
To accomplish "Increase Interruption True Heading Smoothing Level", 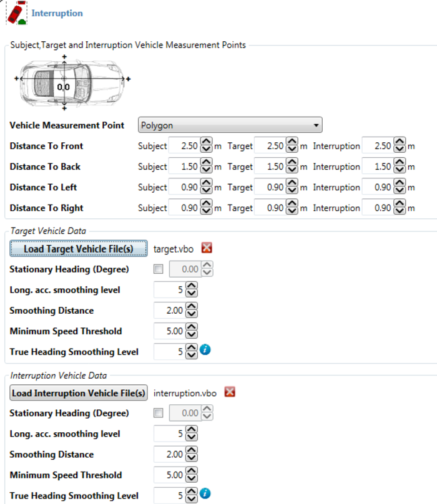I will click(192, 491).
